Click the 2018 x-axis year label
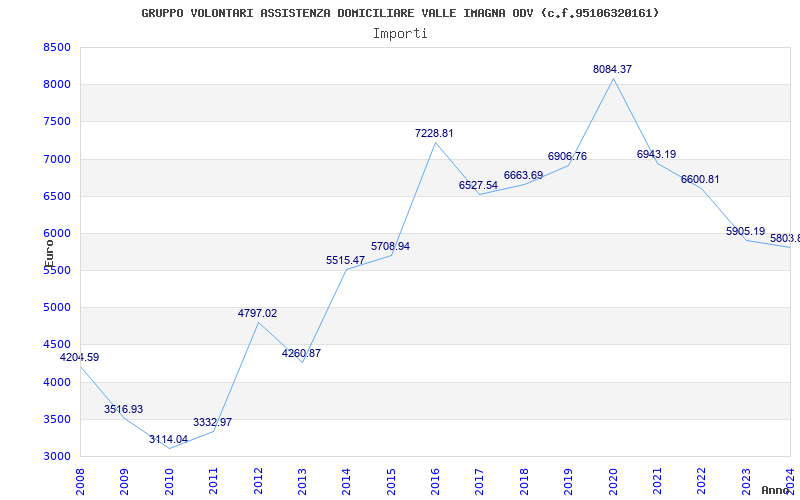The image size is (800, 500). point(524,481)
